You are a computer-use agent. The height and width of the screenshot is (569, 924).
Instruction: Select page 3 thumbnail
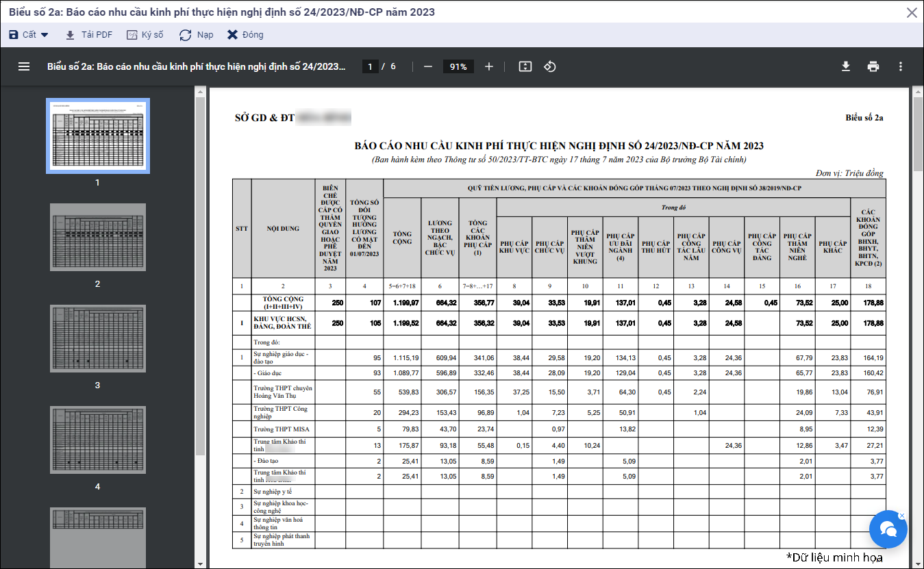click(97, 338)
